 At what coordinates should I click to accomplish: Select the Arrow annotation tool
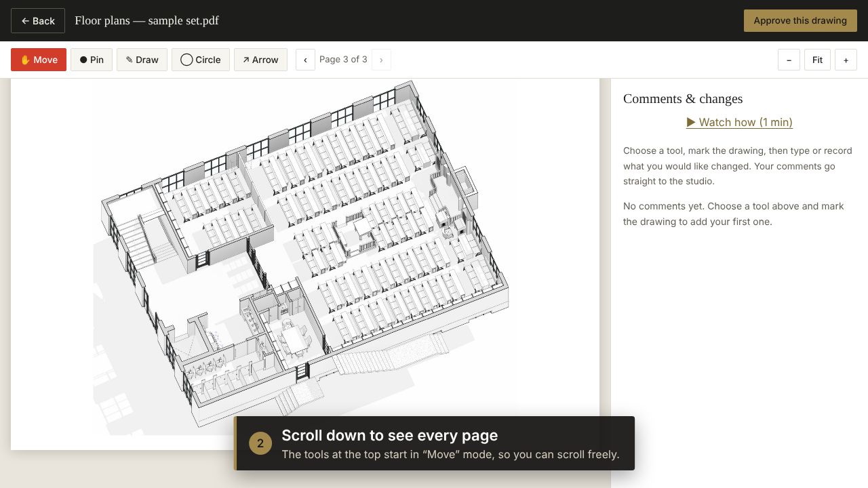pos(260,60)
